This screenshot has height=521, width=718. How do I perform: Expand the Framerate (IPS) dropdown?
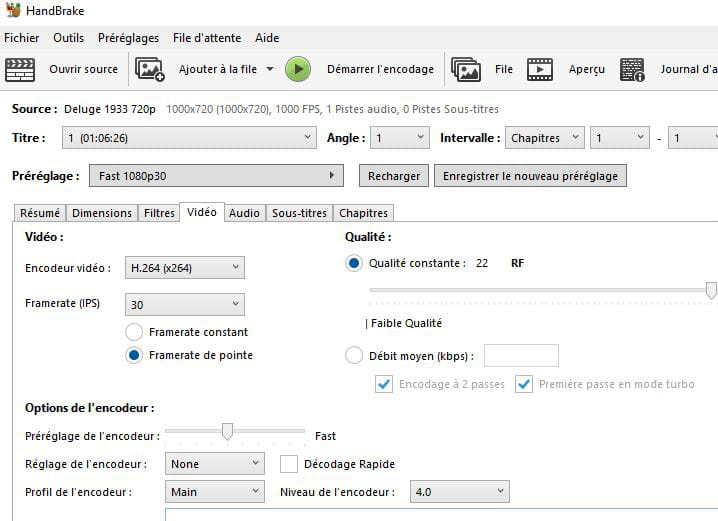[185, 304]
